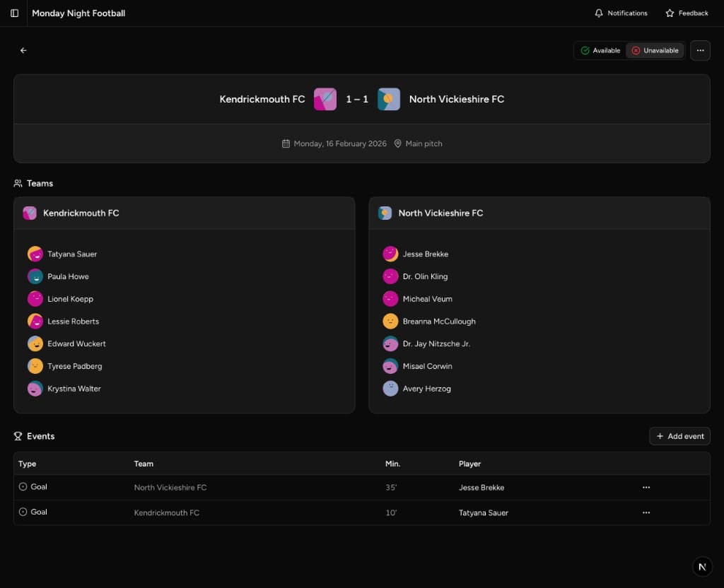Viewport: 724px width, 588px height.
Task: Click the location pin next to Main pitch
Action: point(398,143)
